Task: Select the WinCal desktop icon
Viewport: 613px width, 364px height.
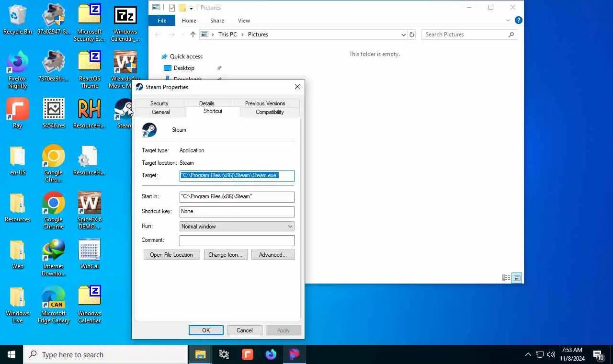Action: 90,254
